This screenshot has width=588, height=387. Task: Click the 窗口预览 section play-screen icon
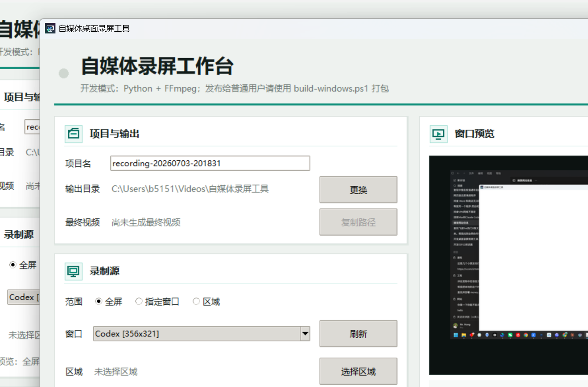(x=438, y=134)
